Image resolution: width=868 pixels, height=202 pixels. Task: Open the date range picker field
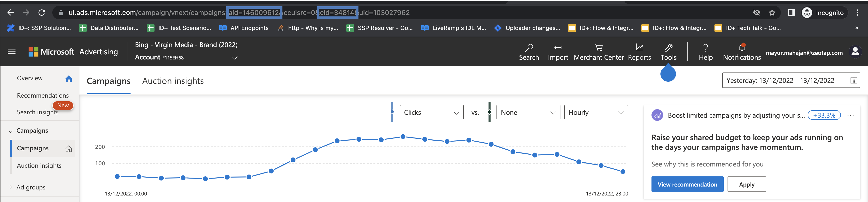[791, 80]
